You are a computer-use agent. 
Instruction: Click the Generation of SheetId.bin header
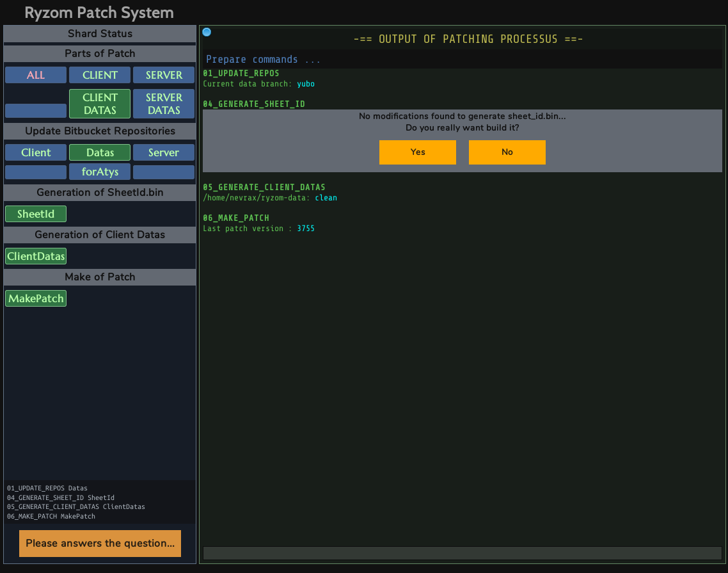100,193
